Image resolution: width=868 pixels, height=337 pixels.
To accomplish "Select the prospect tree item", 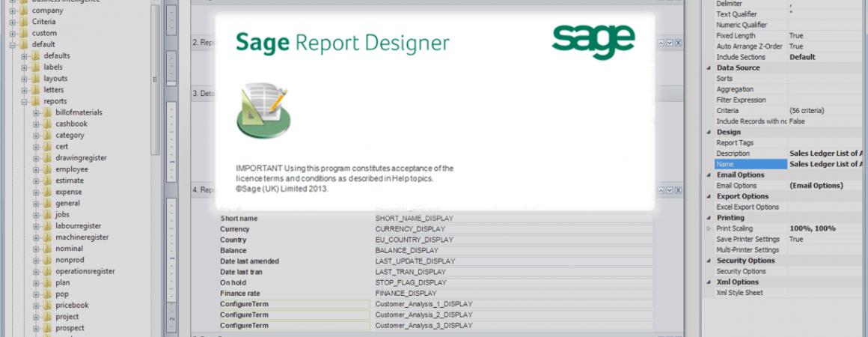I will coord(70,328).
